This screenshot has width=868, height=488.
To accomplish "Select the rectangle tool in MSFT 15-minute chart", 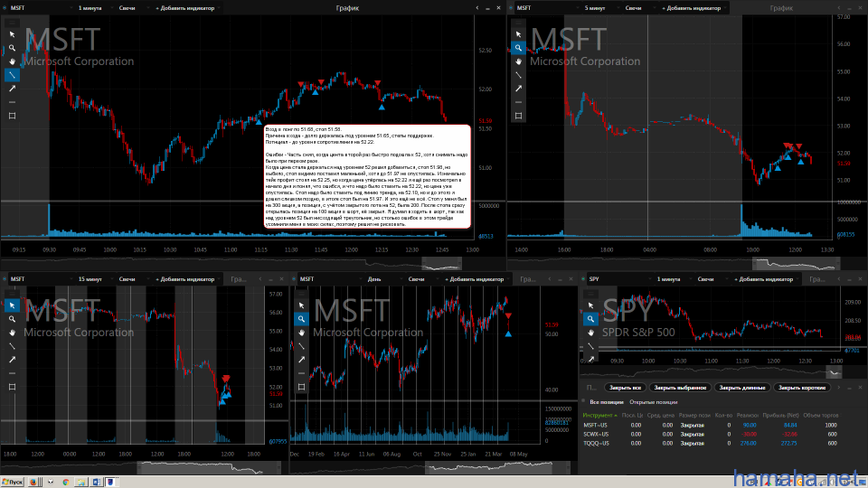I will 12,387.
